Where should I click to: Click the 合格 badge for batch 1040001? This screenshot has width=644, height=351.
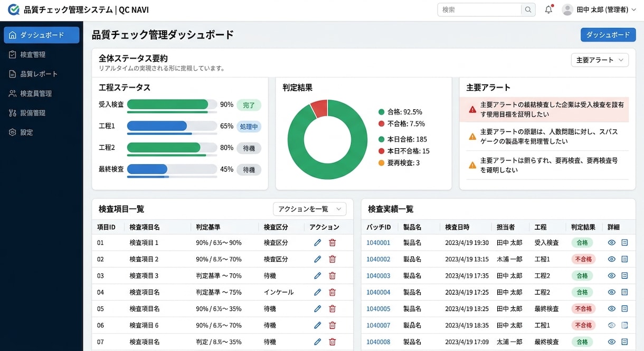coord(582,243)
